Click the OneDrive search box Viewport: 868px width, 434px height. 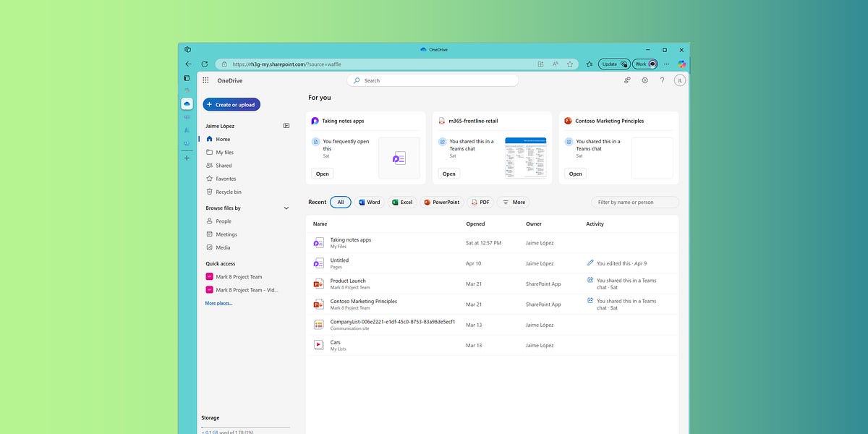433,80
